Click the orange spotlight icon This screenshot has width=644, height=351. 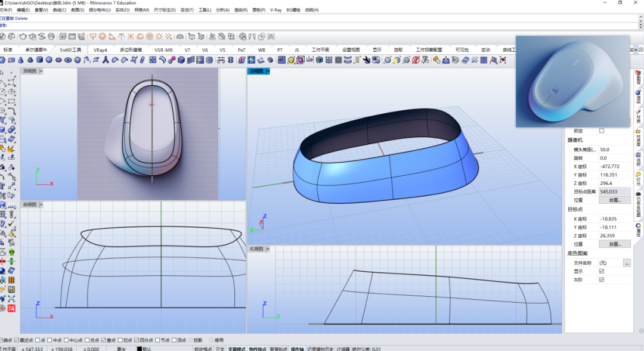point(93,36)
